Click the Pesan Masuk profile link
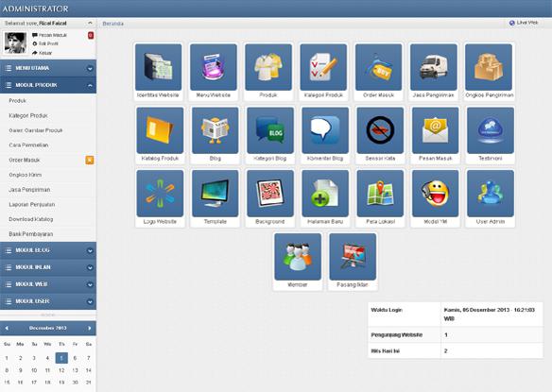The height and width of the screenshot is (392, 552). pos(52,35)
